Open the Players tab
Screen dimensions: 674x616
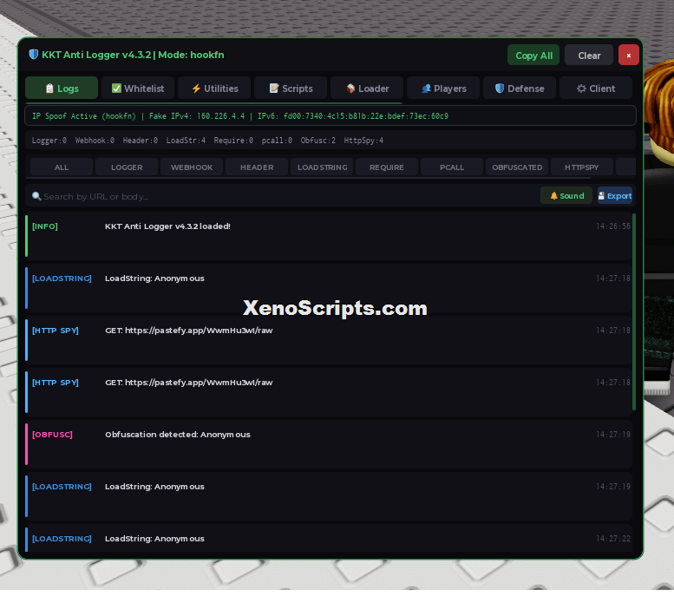tap(443, 88)
